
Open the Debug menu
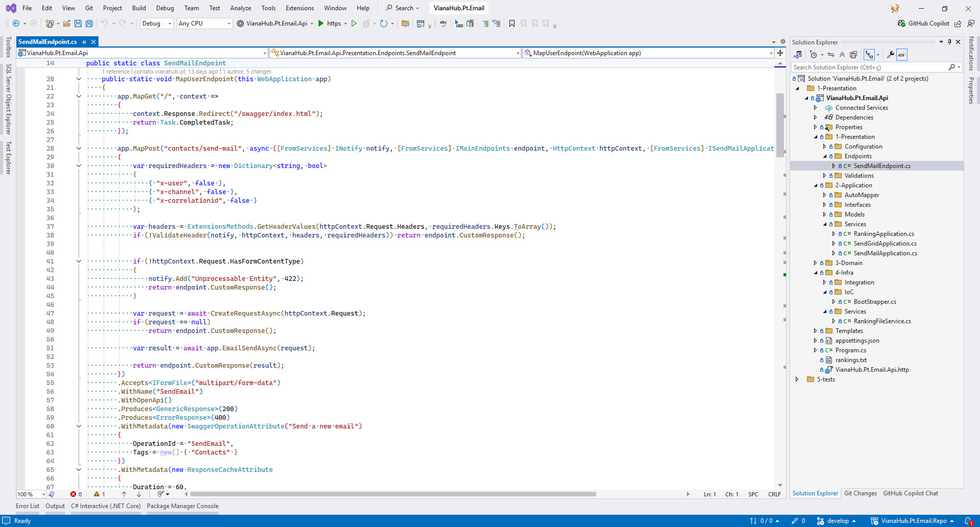165,8
